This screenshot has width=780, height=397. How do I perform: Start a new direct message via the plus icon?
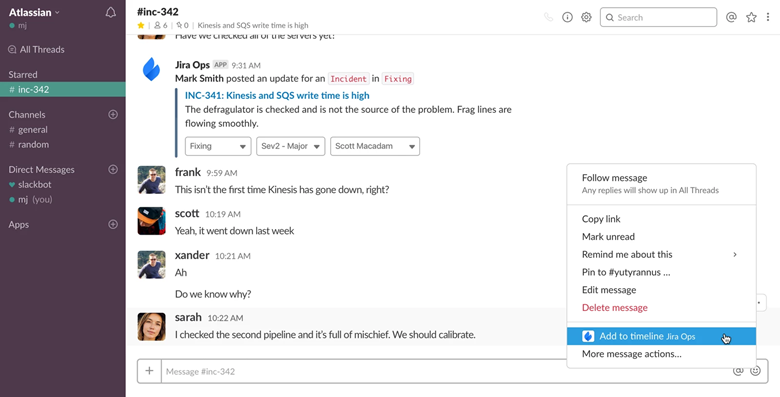pyautogui.click(x=113, y=169)
